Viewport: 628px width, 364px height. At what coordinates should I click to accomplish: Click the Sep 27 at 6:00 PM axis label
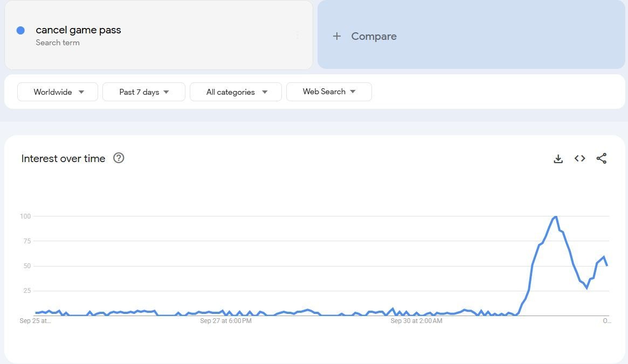pyautogui.click(x=226, y=321)
